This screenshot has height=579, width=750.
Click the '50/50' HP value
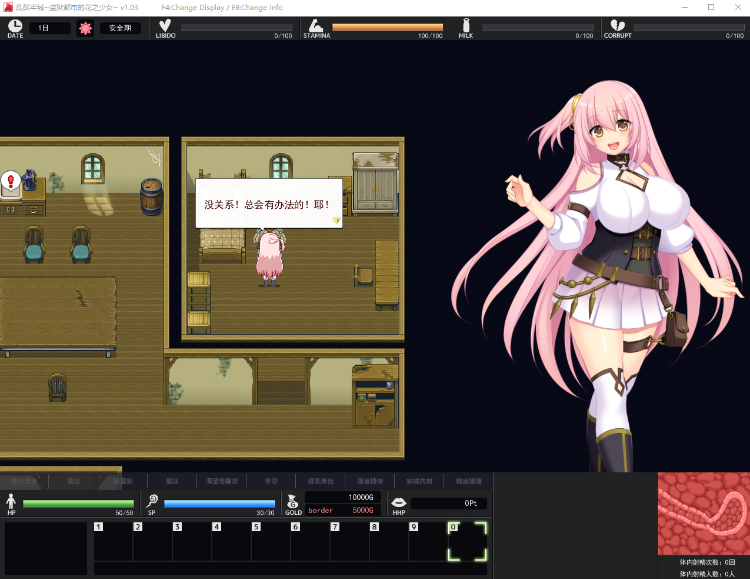click(x=124, y=512)
